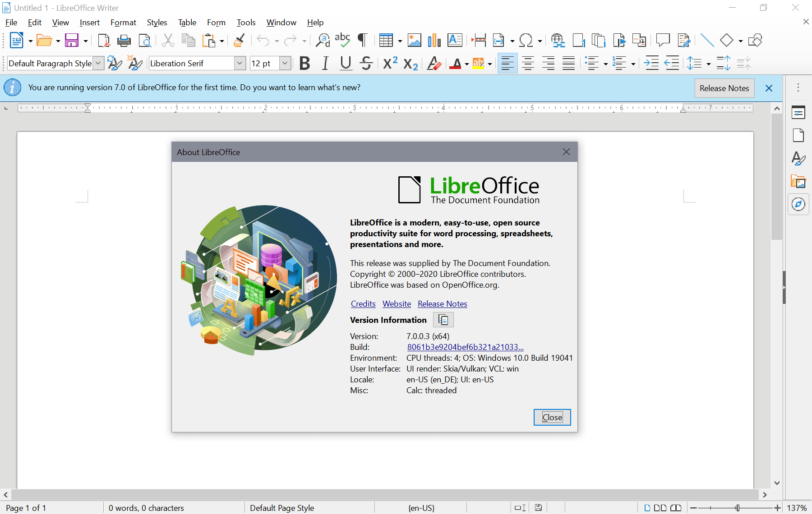Toggle spell checking with the Abc icon
The width and height of the screenshot is (812, 514).
point(342,40)
